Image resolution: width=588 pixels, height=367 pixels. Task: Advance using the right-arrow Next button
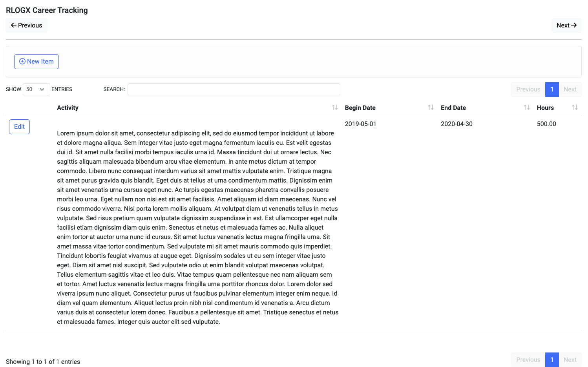pos(566,26)
